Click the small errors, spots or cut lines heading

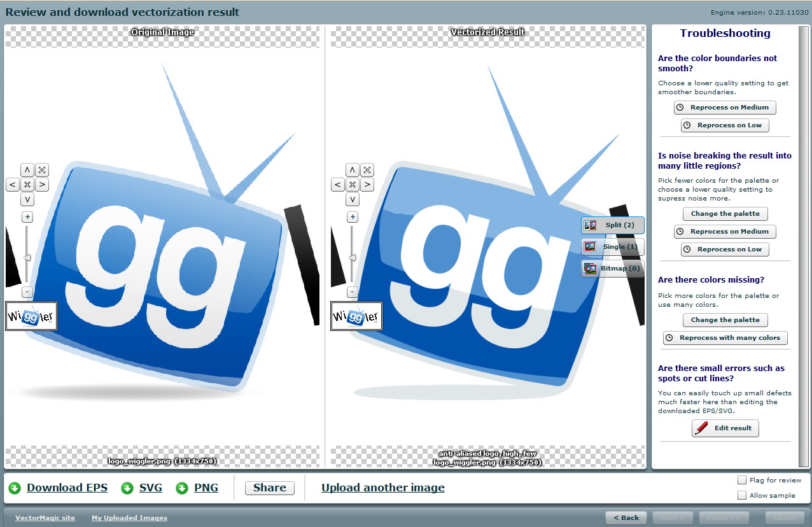coord(722,373)
